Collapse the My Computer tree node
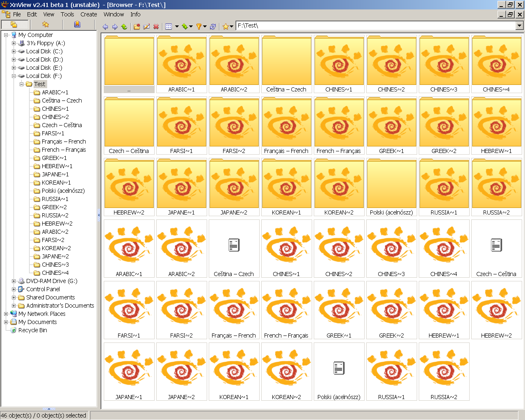 coord(6,35)
